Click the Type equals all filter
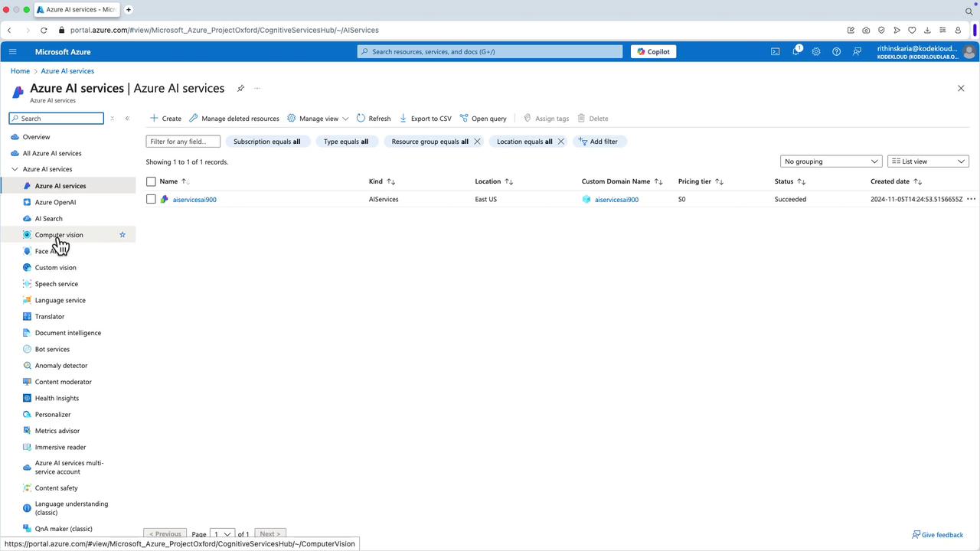 click(x=346, y=142)
